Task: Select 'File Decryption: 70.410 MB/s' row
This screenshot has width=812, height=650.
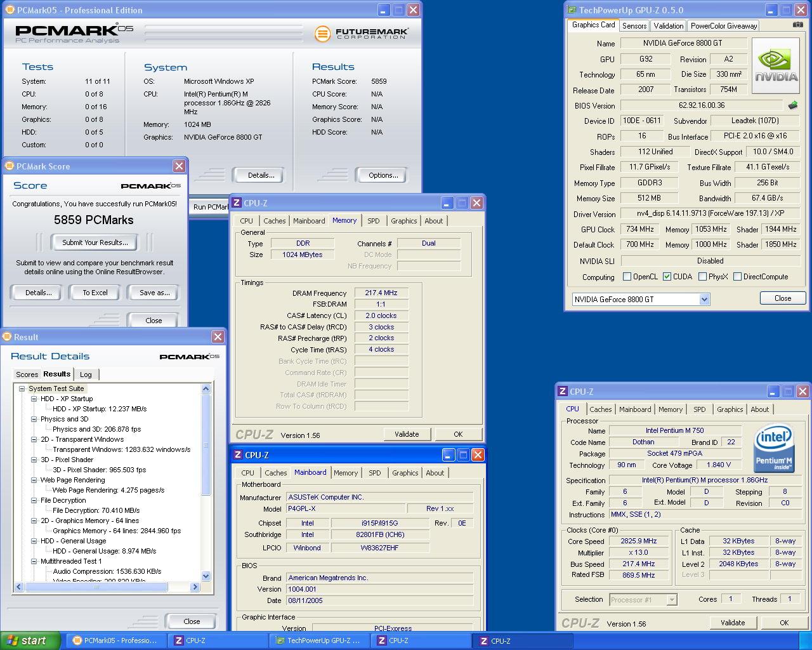Action: tap(96, 510)
